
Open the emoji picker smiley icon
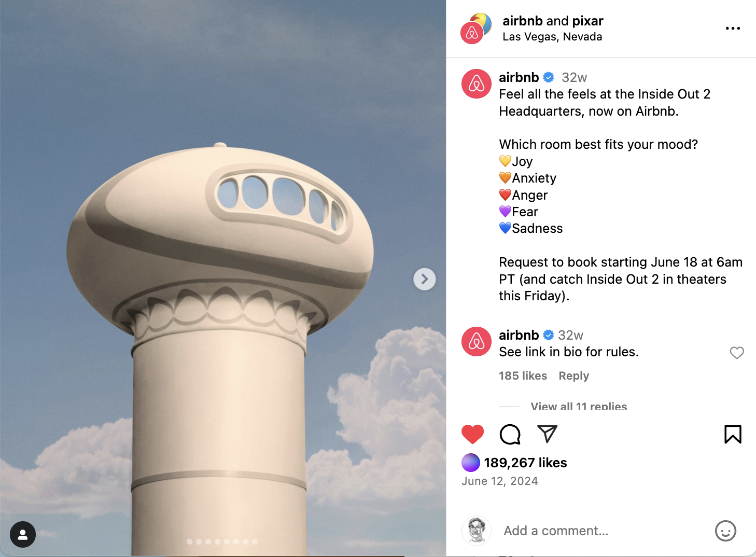725,531
